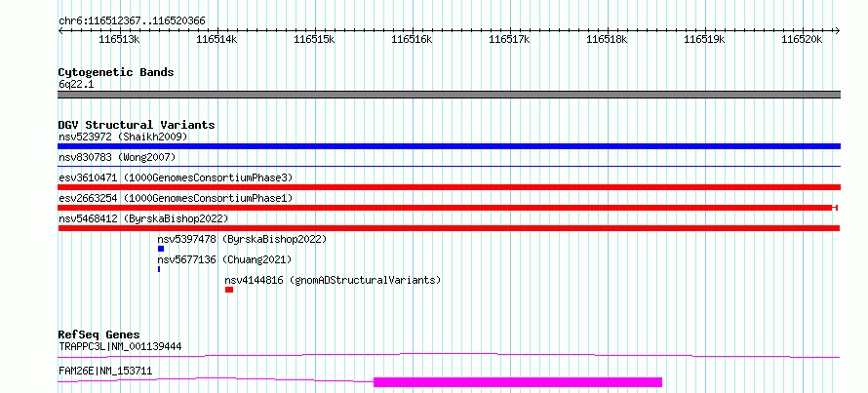
Task: Click the 116514k ruler tick label
Action: click(217, 39)
